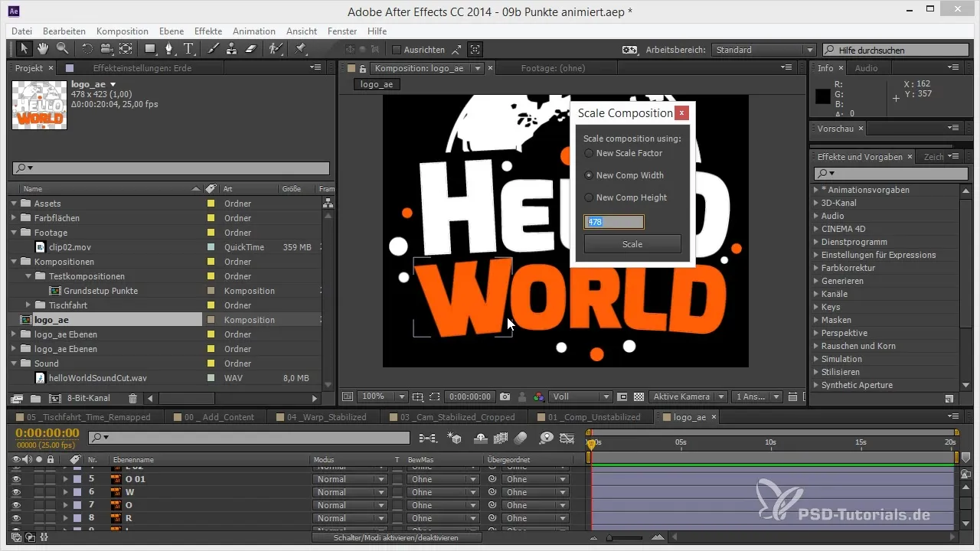The height and width of the screenshot is (551, 980).
Task: Select the Unified Camera tool
Action: click(106, 49)
